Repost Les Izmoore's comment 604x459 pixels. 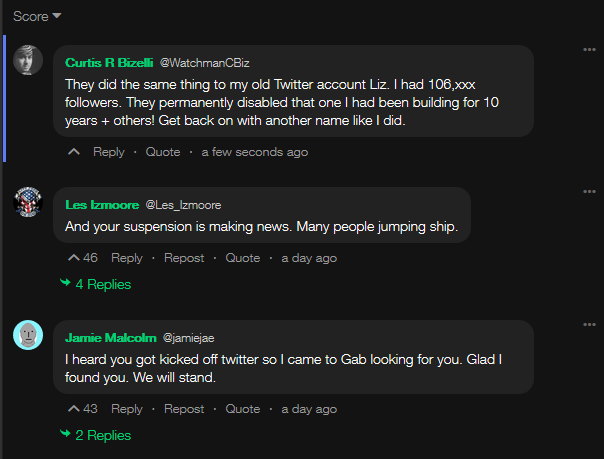point(184,258)
